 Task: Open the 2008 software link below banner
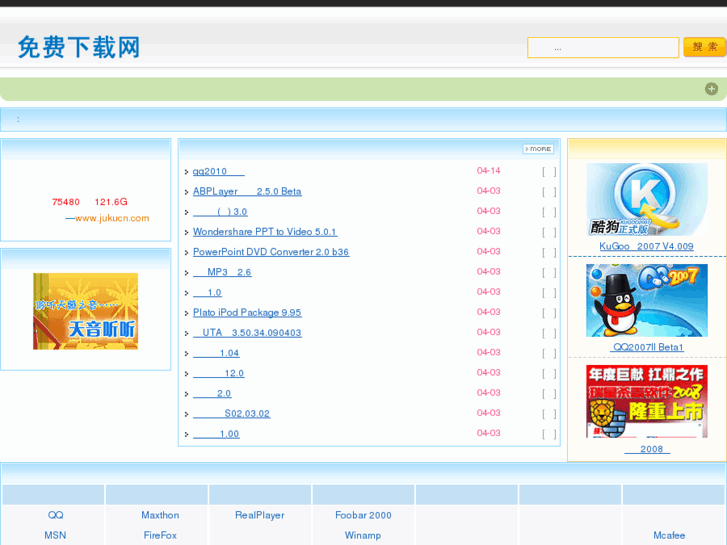647,449
